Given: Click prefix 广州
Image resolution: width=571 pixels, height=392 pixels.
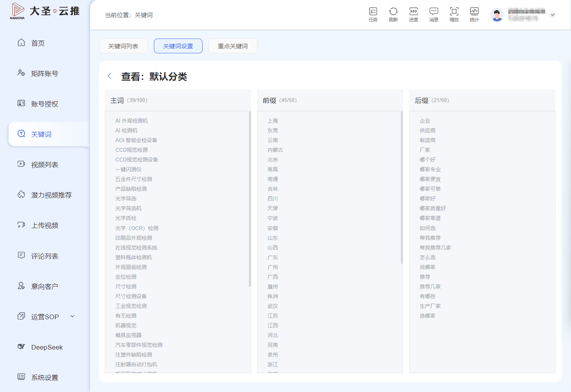Looking at the screenshot, I should (273, 267).
